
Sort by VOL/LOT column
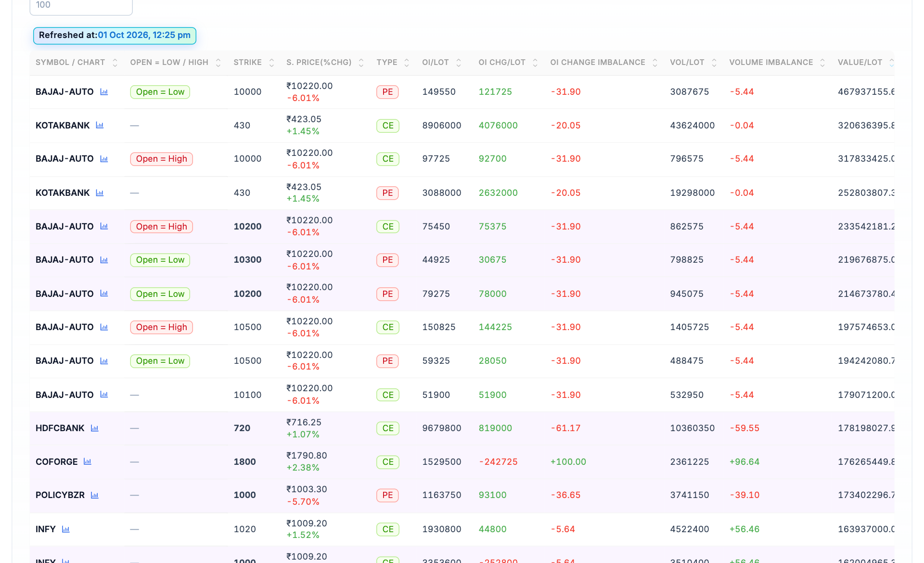pos(714,63)
